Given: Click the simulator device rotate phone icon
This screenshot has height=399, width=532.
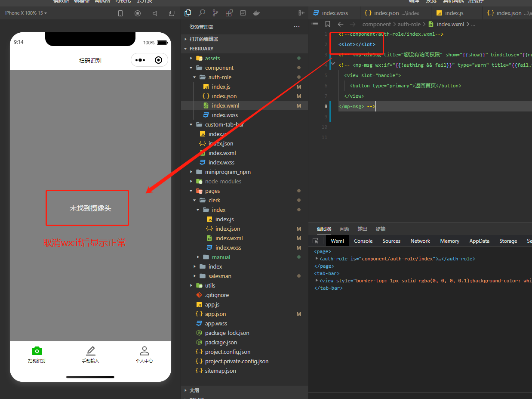Looking at the screenshot, I should tap(120, 13).
